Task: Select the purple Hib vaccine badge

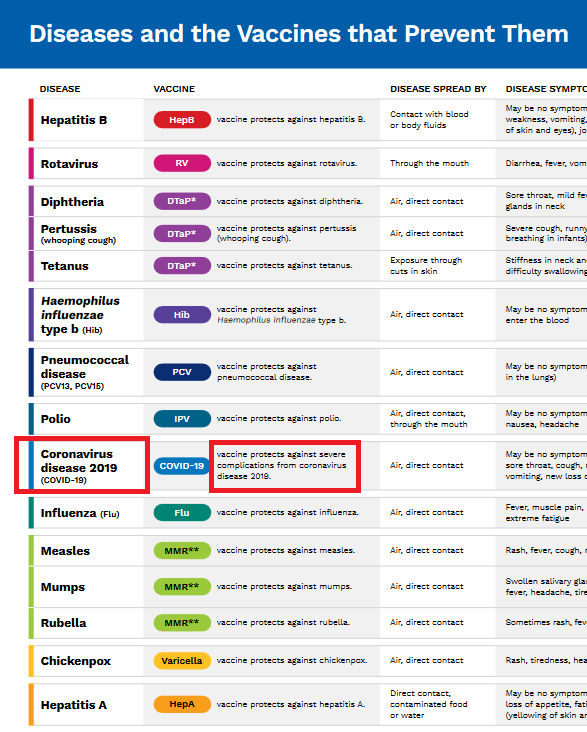Action: (x=182, y=315)
